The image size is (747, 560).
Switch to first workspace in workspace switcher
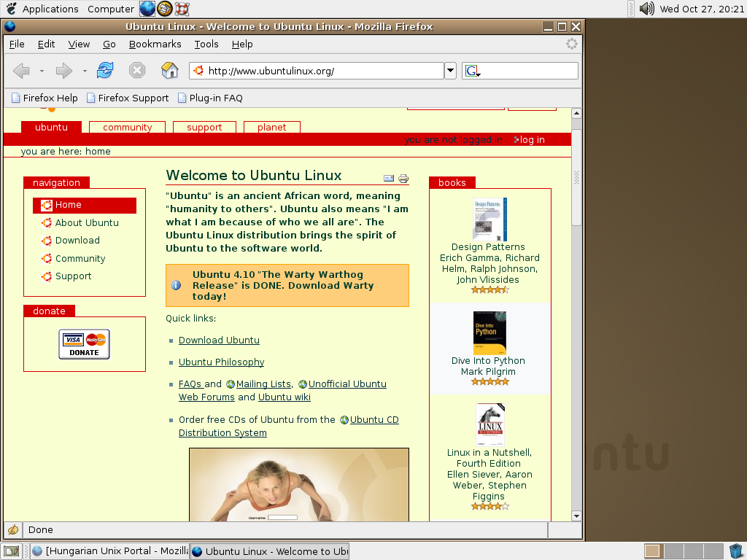tap(653, 551)
